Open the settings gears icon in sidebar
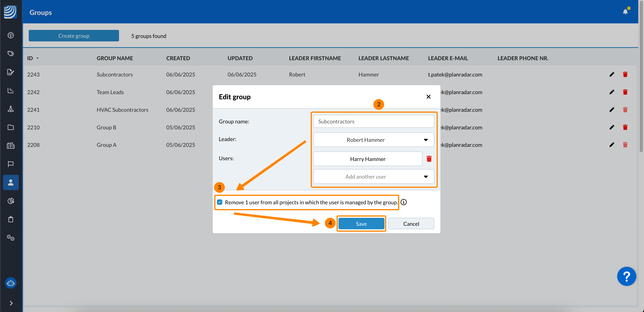 11,237
